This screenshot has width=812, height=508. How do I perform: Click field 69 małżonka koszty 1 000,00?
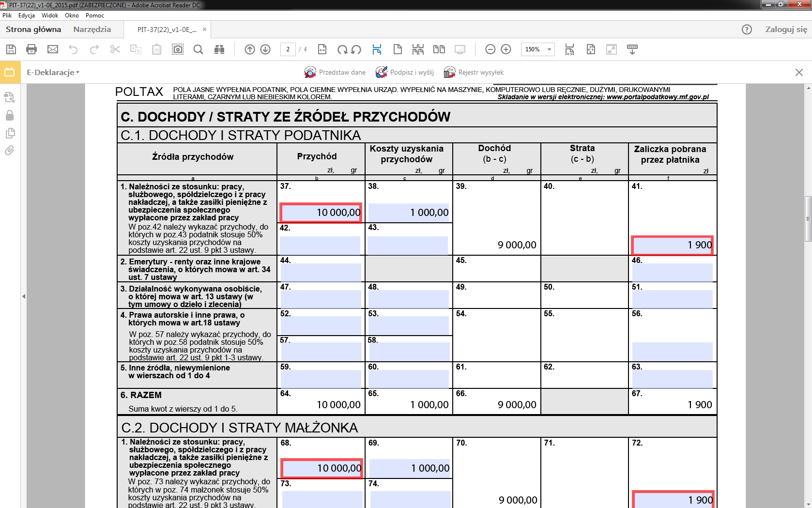tap(410, 468)
